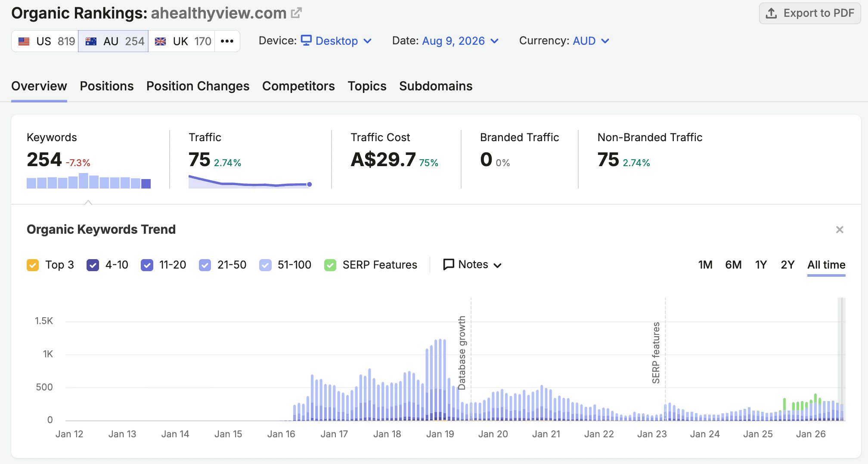This screenshot has width=868, height=464.
Task: Set chart range to 1Y
Action: coord(761,265)
